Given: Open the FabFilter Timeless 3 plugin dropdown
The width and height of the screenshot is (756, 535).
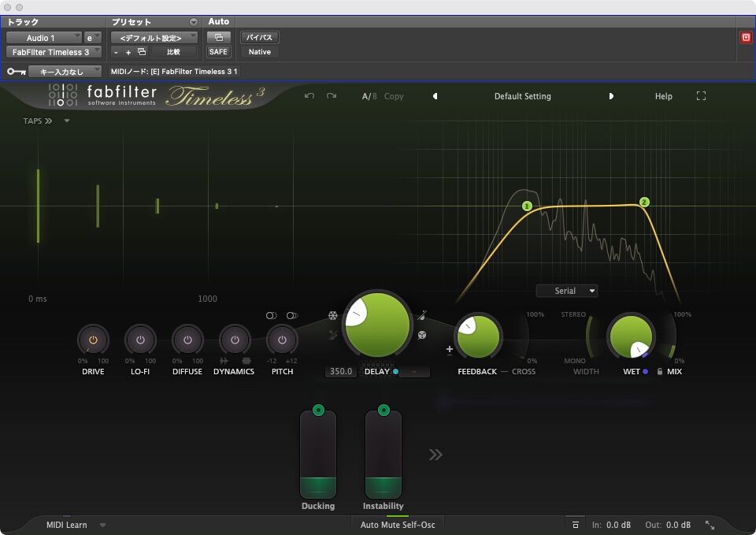Looking at the screenshot, I should [54, 52].
